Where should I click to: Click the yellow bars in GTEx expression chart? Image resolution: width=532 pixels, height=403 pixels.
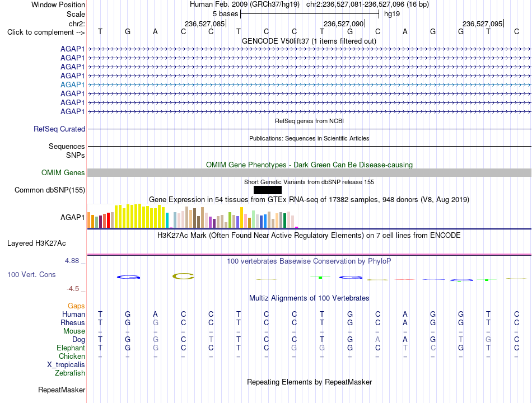point(140,215)
